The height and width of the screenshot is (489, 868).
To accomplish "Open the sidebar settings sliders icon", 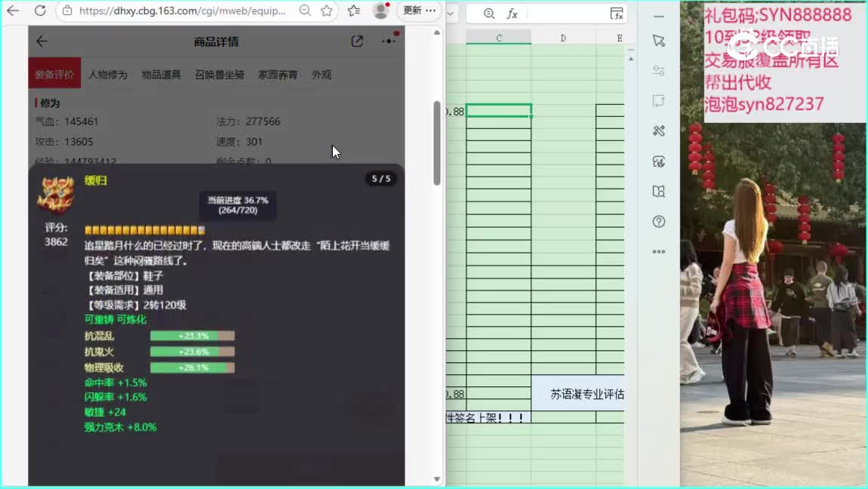I will pyautogui.click(x=659, y=71).
